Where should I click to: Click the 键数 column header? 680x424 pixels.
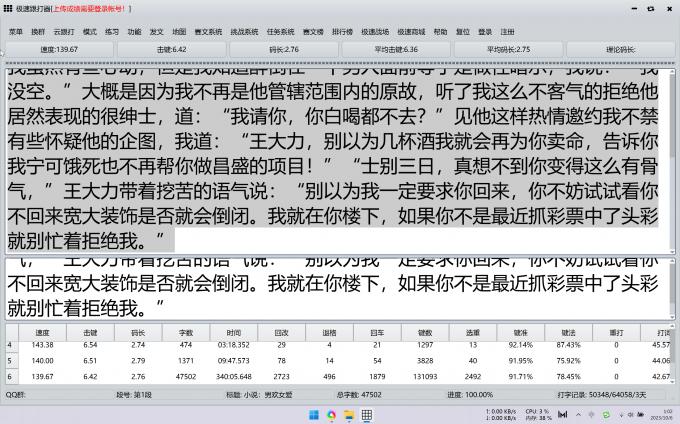click(x=425, y=333)
